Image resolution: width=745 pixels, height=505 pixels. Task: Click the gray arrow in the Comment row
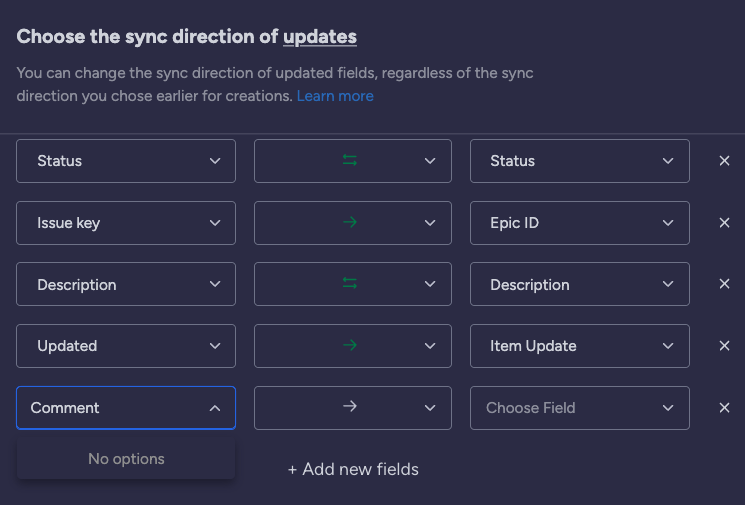350,406
